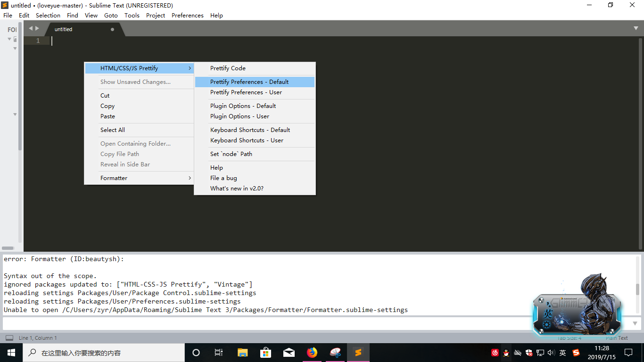Image resolution: width=644 pixels, height=362 pixels.
Task: Open the Preferences menu in menu bar
Action: 188,15
